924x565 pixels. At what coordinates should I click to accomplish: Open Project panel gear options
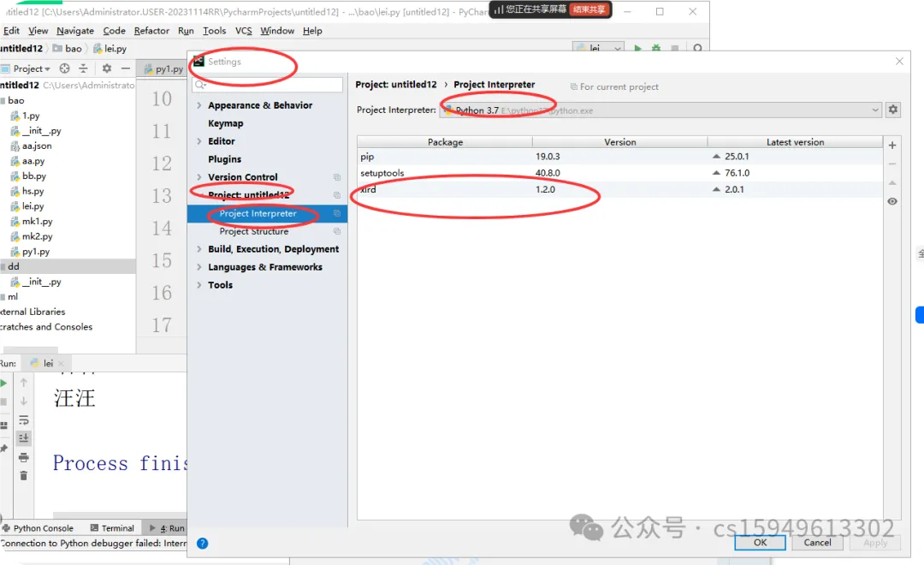click(x=107, y=68)
